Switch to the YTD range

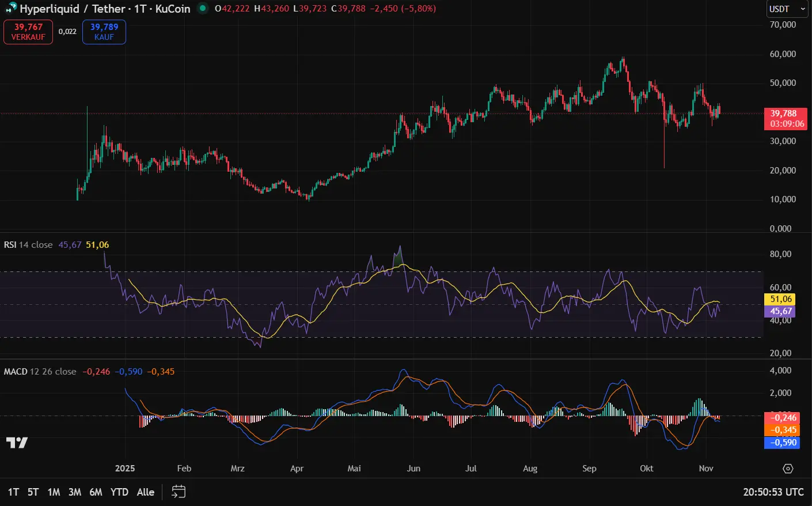119,492
